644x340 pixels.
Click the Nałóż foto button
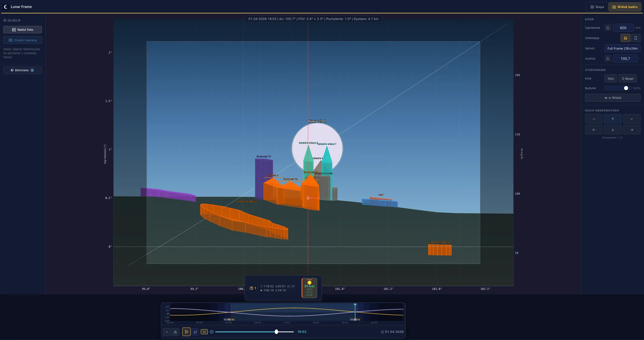pos(22,30)
